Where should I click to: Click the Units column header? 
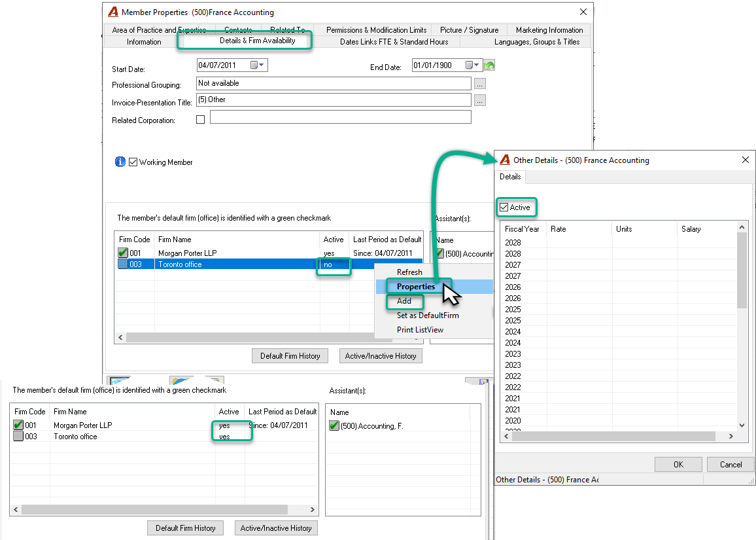click(x=645, y=229)
